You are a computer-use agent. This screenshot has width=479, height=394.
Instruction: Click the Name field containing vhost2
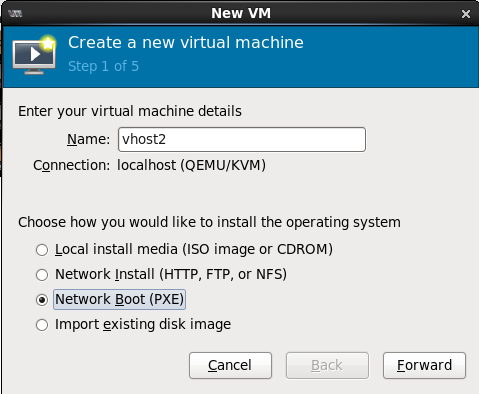coord(242,139)
